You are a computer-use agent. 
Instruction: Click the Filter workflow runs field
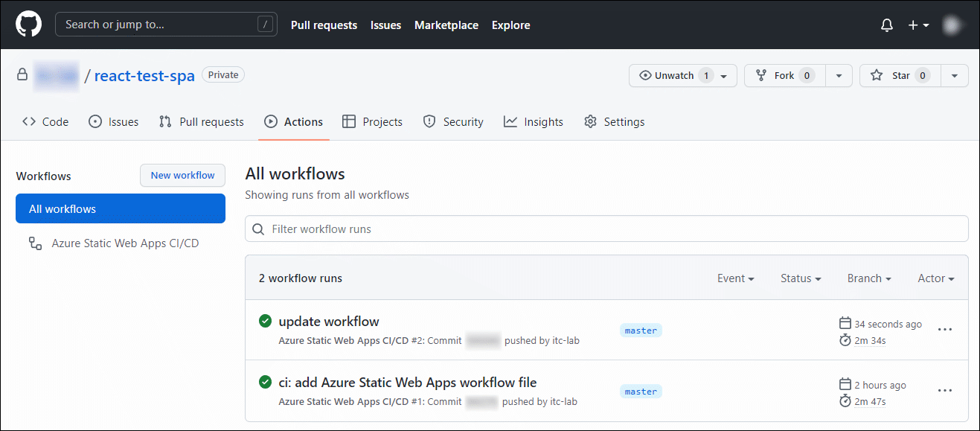(606, 229)
